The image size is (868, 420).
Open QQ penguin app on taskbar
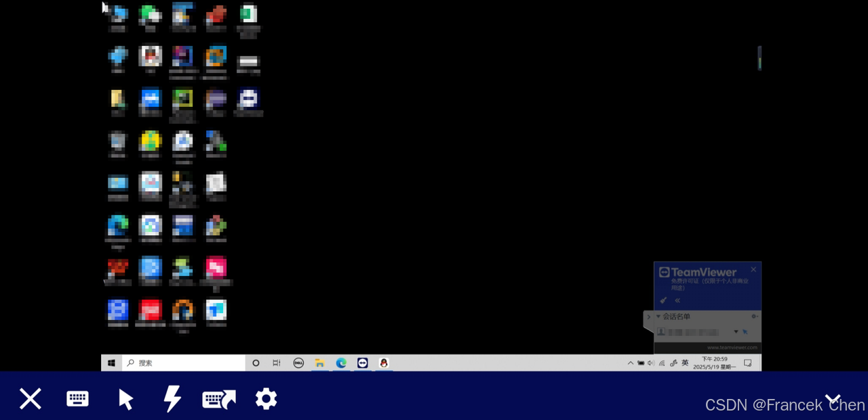384,363
